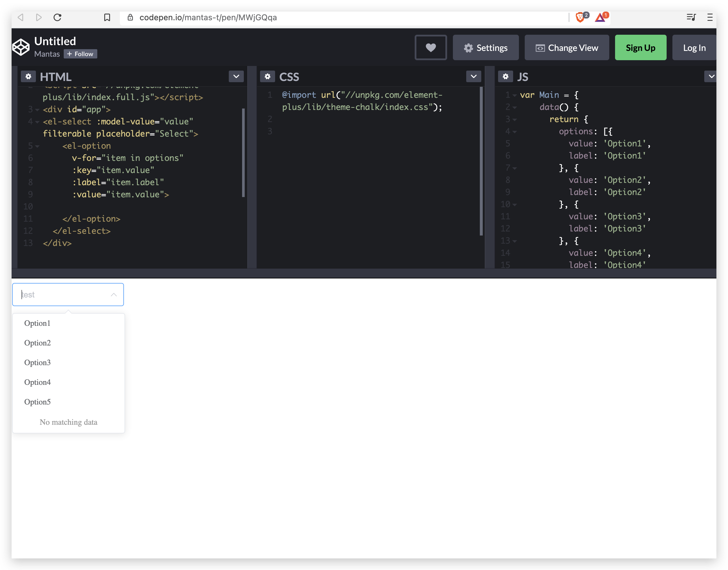Screen dimensions: 728x570
Task: Expand the CSS panel dropdown chevron
Action: [473, 76]
